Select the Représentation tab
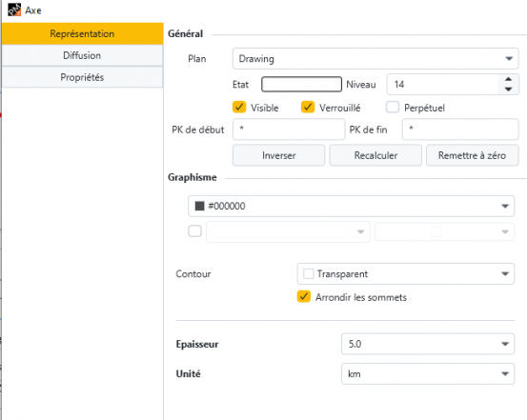The image size is (527, 420). point(82,33)
